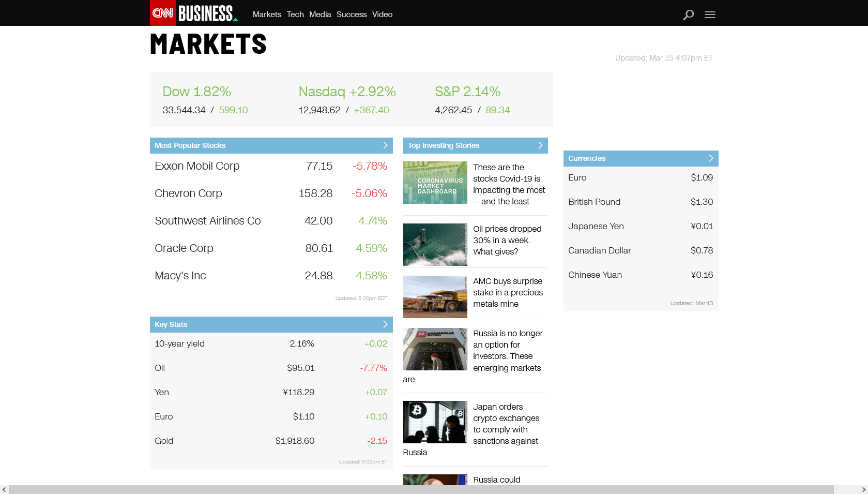Click Exxon's -5.78% change value
Image resolution: width=868 pixels, height=494 pixels.
(x=370, y=166)
